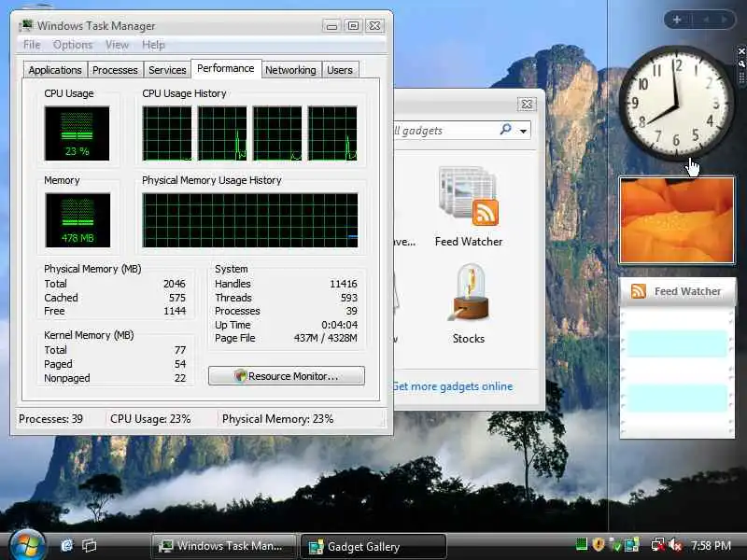Go to next sidebar gadget page
747x560 pixels.
coord(725,20)
